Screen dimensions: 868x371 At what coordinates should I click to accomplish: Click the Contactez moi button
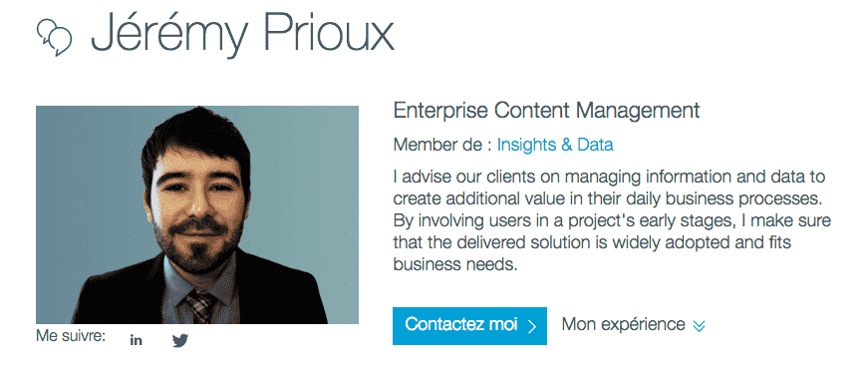[x=469, y=325]
